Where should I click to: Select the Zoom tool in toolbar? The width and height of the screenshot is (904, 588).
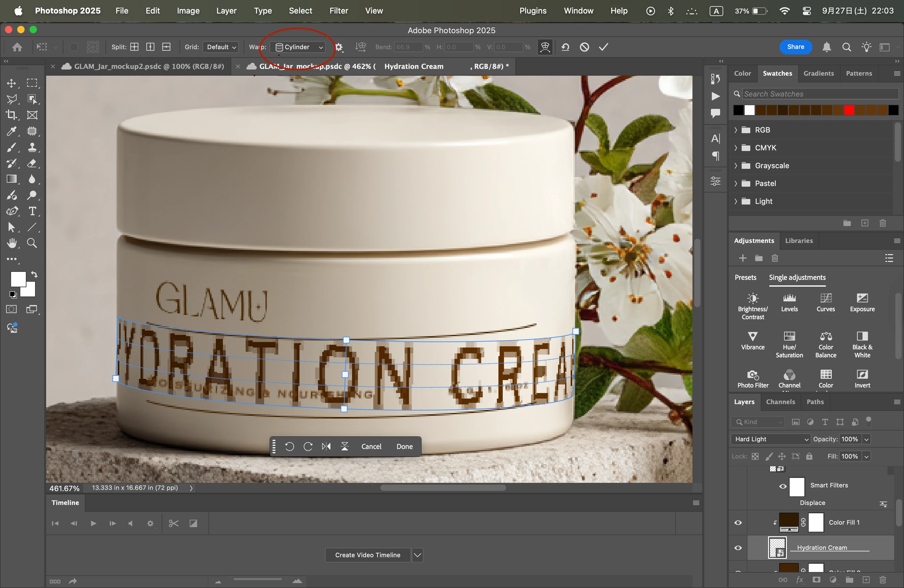[x=32, y=243]
